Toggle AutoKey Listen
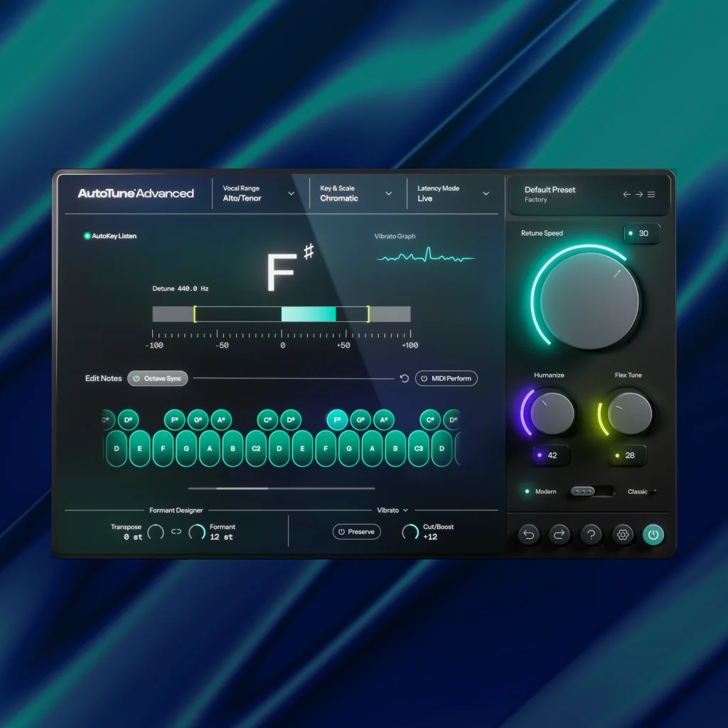This screenshot has height=728, width=728. [110, 236]
